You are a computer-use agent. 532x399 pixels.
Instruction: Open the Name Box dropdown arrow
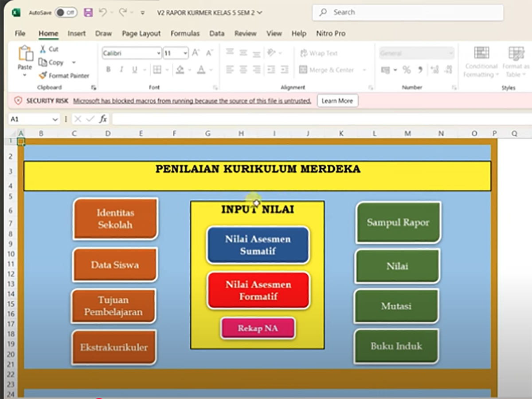click(x=55, y=119)
